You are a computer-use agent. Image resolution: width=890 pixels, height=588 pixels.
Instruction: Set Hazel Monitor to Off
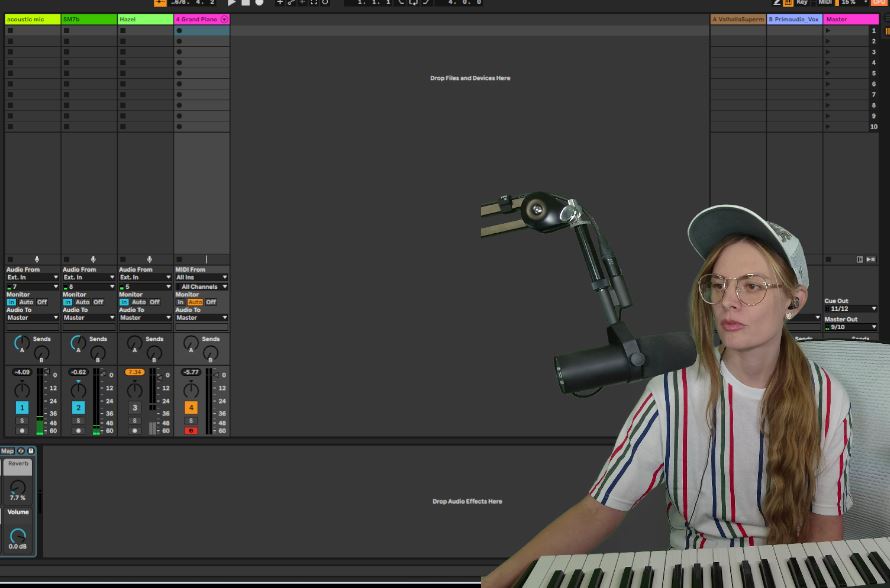pos(154,302)
